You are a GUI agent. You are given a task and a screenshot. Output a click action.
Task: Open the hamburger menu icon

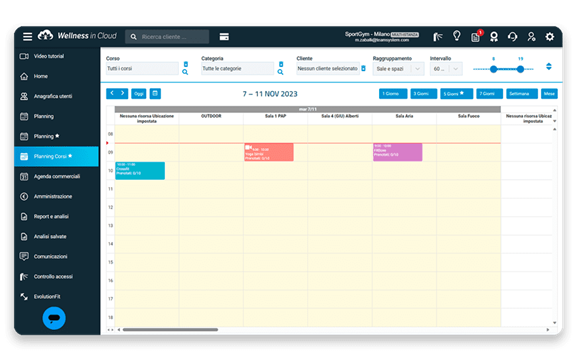(x=27, y=36)
